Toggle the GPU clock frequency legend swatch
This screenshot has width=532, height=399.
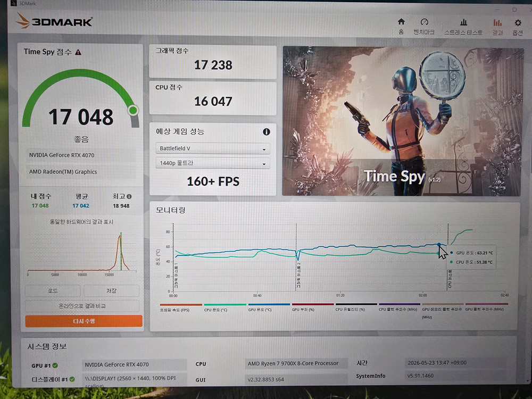point(487,304)
